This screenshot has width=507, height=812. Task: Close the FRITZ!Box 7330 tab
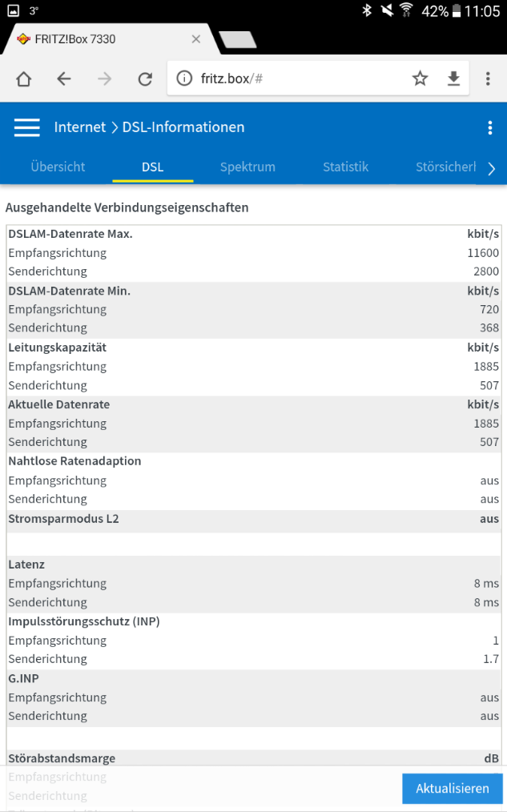(x=196, y=39)
